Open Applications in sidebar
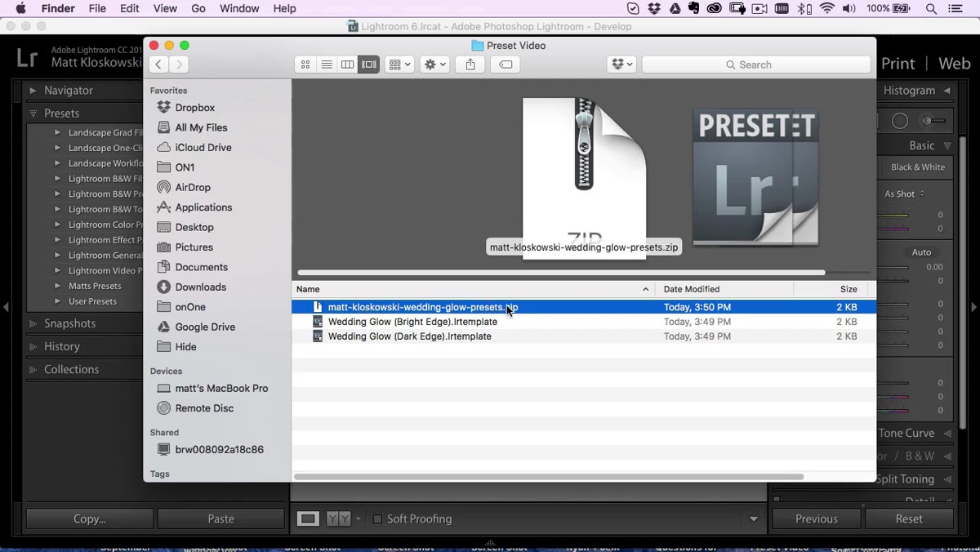The height and width of the screenshot is (552, 980). (x=203, y=207)
